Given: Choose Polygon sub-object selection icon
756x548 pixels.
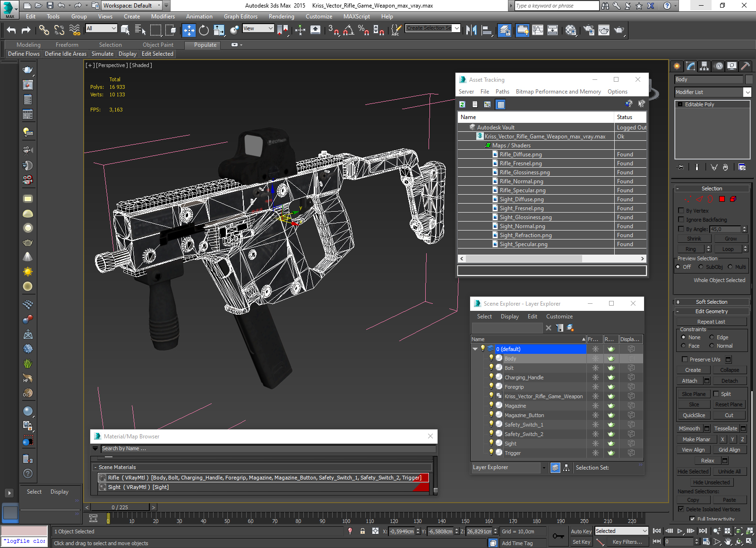Looking at the screenshot, I should pyautogui.click(x=722, y=199).
